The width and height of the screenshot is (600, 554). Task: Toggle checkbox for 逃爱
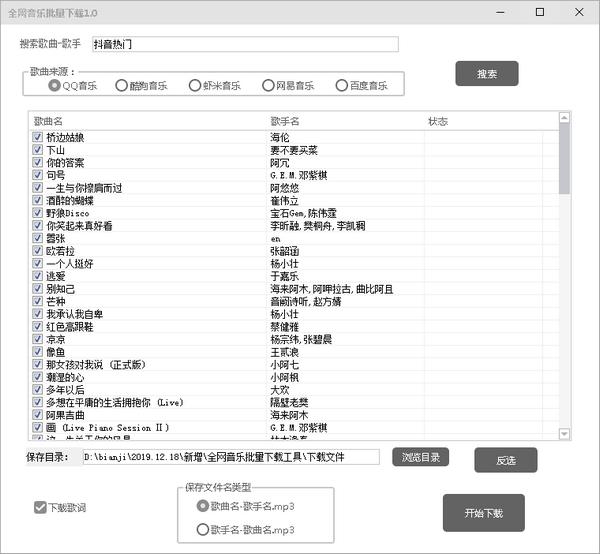pos(37,276)
